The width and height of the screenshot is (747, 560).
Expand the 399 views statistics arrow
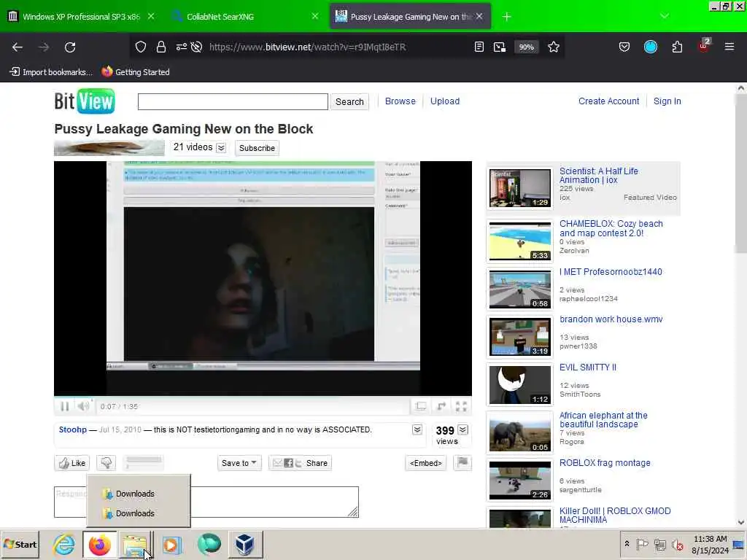(462, 429)
